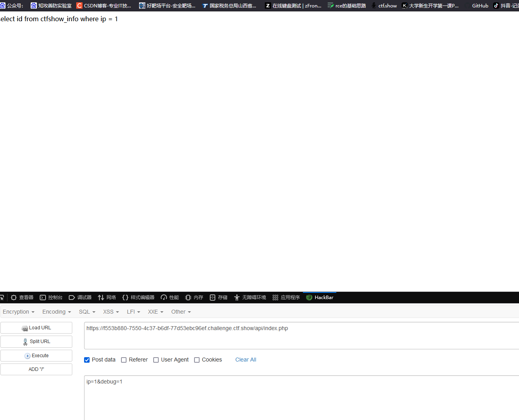Click the SQL query output text

point(59,19)
